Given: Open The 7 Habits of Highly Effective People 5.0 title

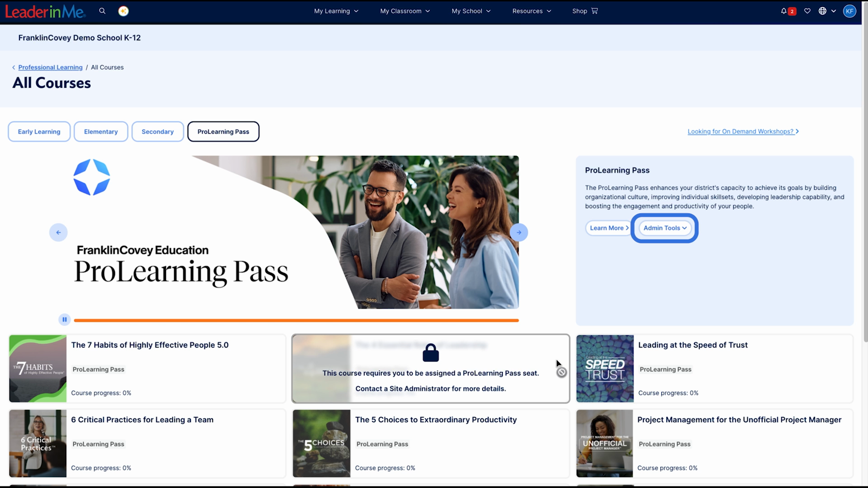Looking at the screenshot, I should [150, 345].
